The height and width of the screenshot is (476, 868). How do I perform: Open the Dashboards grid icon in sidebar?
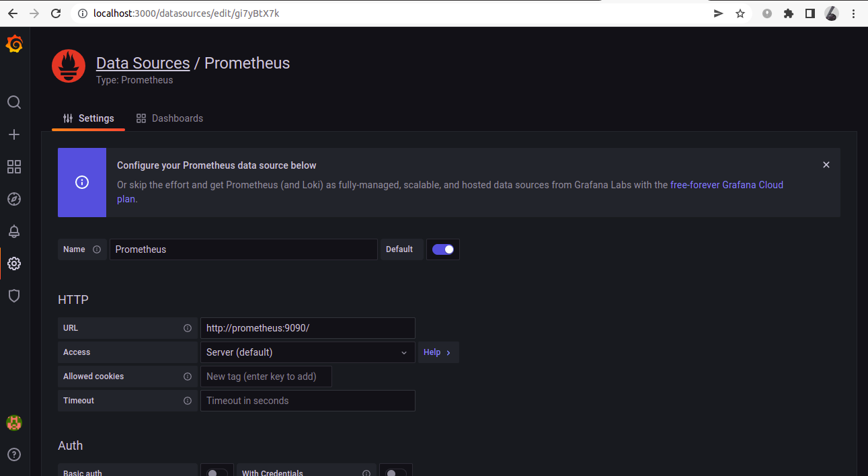click(x=14, y=167)
